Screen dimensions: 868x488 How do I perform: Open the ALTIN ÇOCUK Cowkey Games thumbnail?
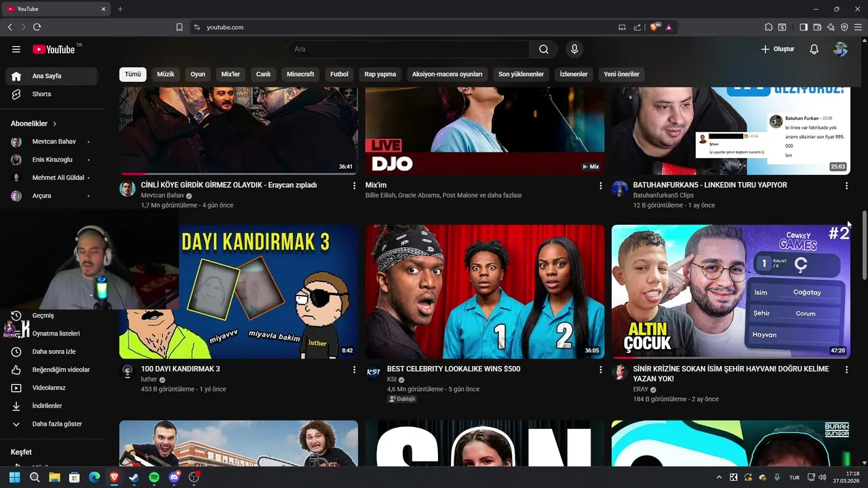click(x=731, y=291)
